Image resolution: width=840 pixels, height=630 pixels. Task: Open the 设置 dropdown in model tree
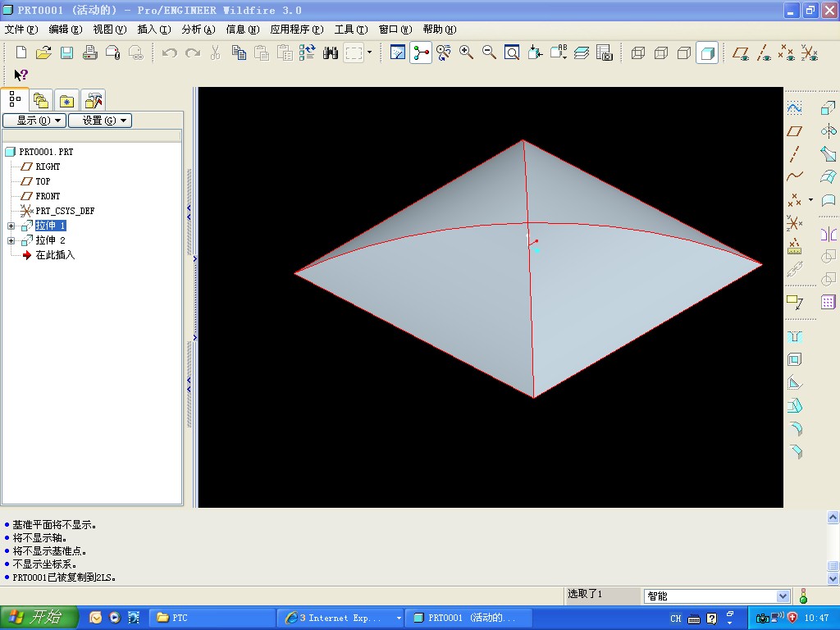click(100, 121)
